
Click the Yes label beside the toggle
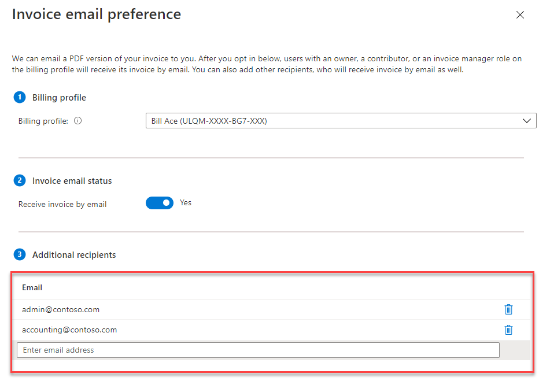coord(186,203)
